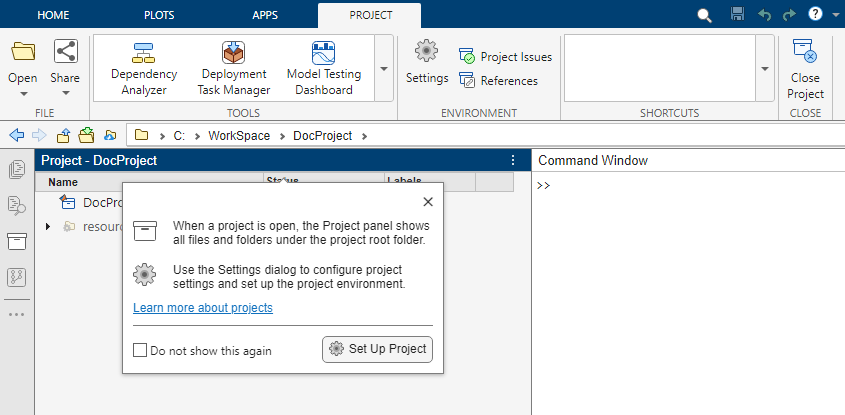Check the 'Do not show this again' box

click(x=141, y=350)
